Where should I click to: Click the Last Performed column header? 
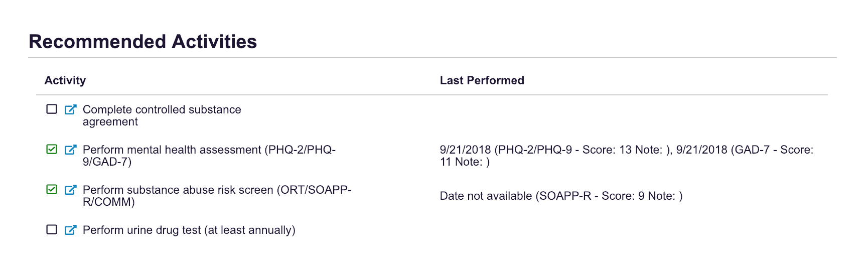click(x=482, y=80)
